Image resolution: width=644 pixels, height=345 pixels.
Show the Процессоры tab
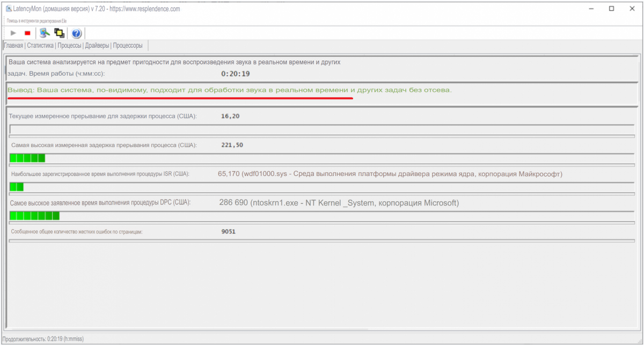click(128, 46)
